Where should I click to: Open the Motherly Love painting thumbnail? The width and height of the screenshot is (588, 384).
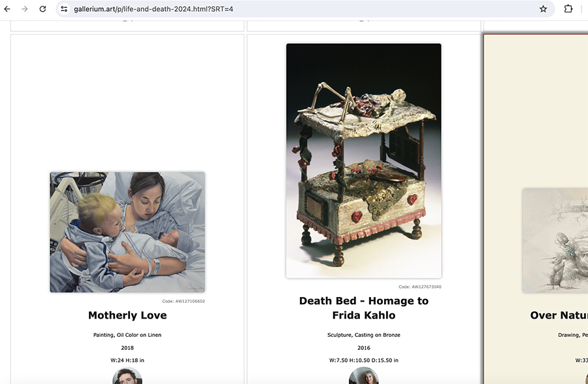tap(127, 232)
